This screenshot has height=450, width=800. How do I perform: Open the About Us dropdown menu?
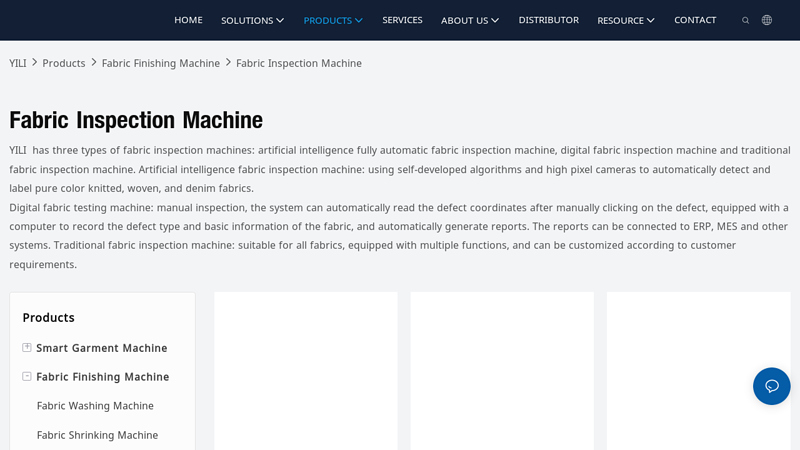tap(469, 20)
